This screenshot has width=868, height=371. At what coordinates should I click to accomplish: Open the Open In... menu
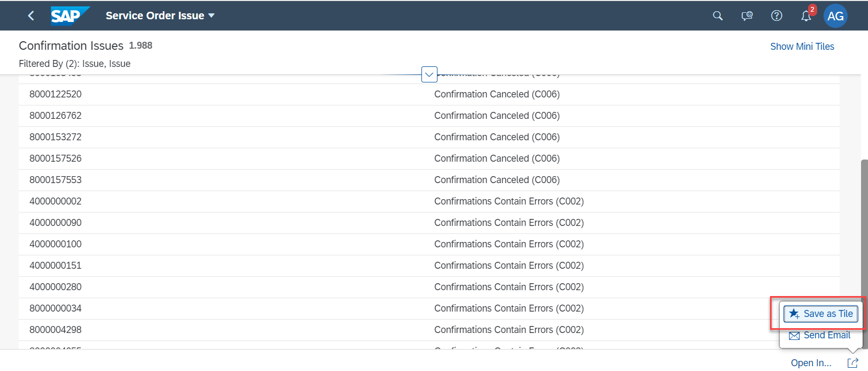click(x=811, y=363)
